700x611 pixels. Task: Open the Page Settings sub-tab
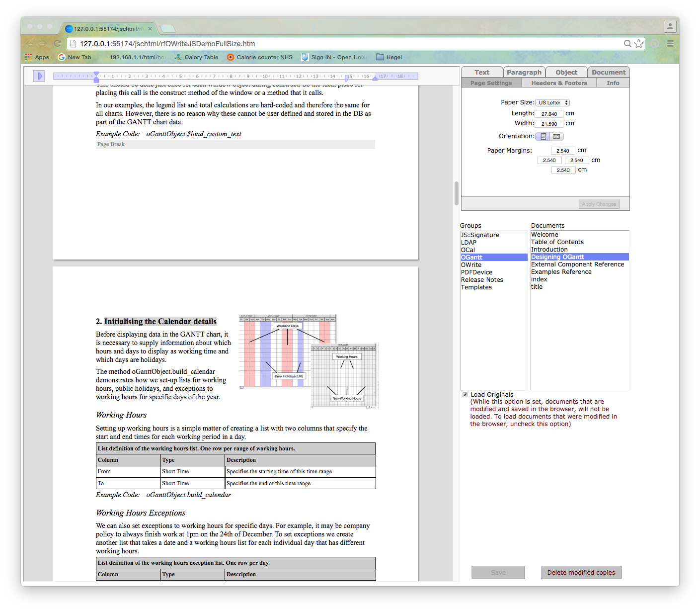click(x=491, y=83)
